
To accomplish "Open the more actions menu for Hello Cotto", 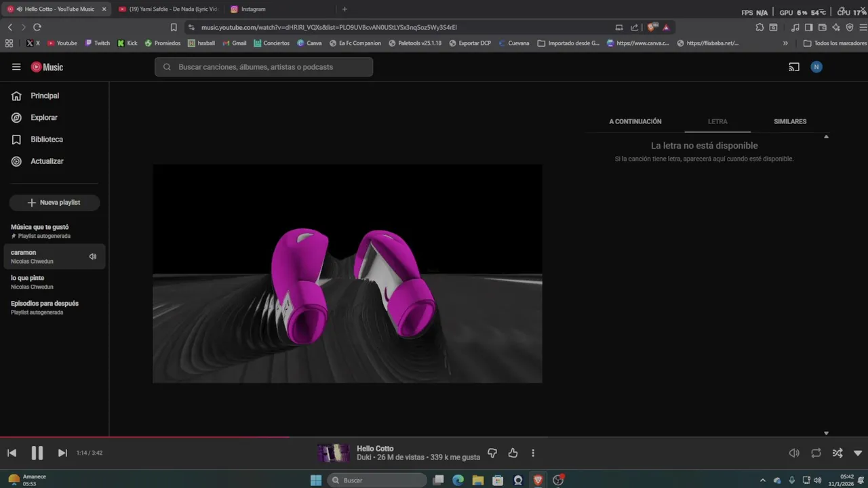I will click(x=533, y=453).
